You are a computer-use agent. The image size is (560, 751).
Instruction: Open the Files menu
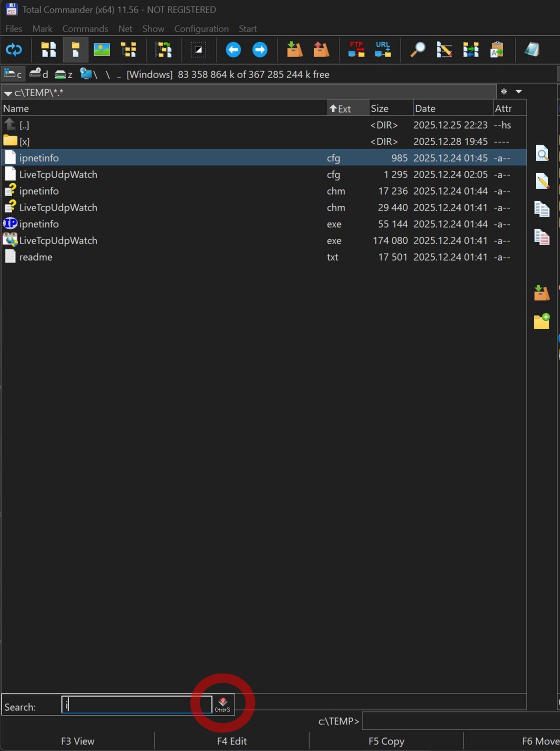coord(13,28)
